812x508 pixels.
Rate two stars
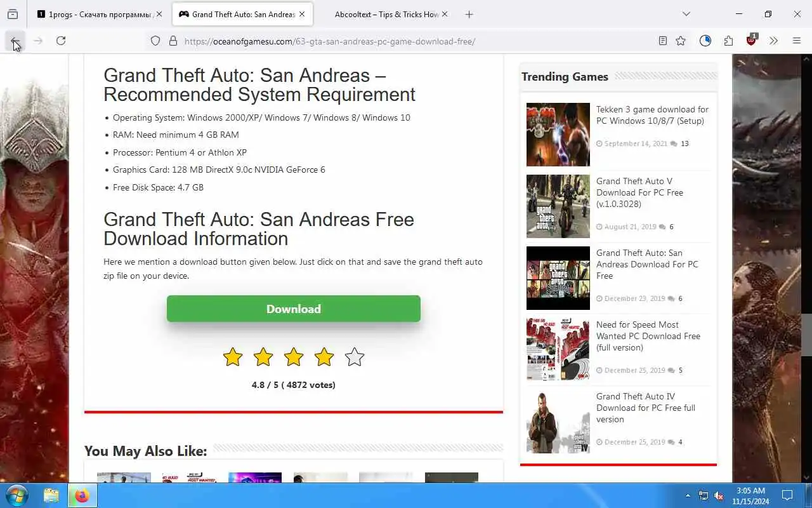[263, 357]
